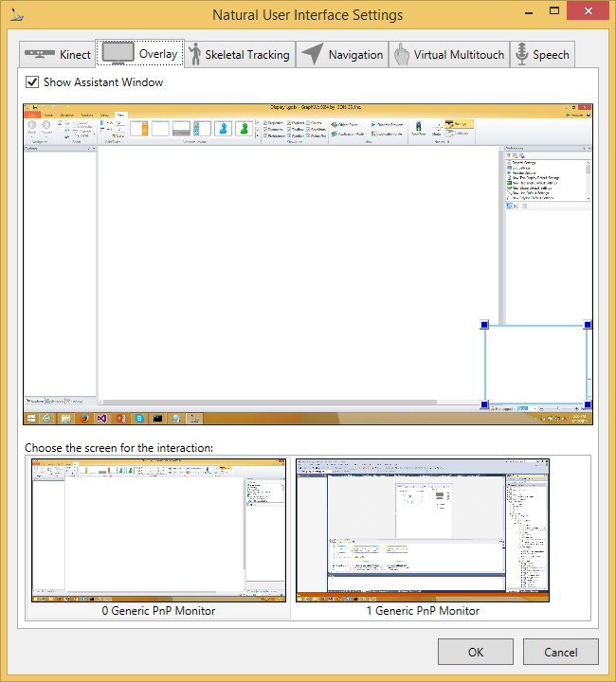Click top-left resize handle of assistant window

point(484,325)
